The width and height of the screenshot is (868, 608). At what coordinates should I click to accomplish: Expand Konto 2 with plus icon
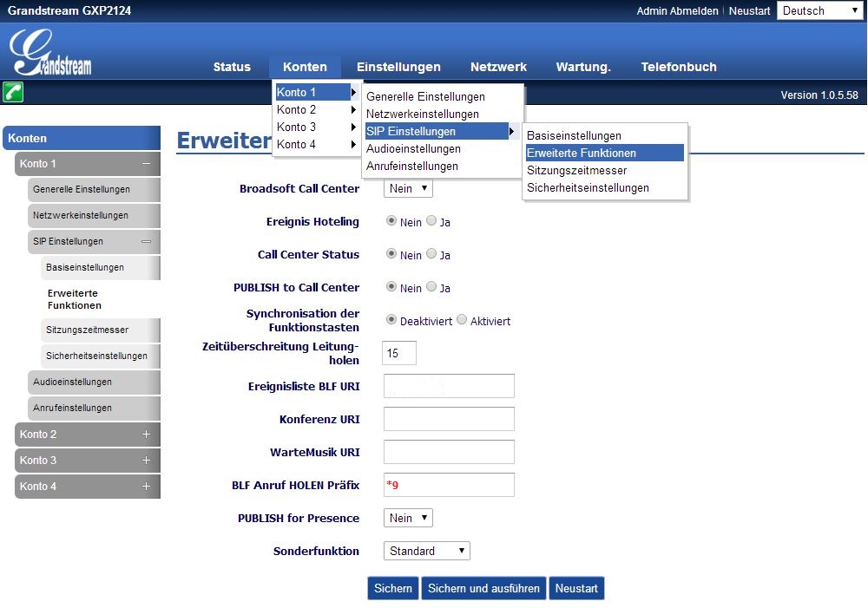(146, 435)
